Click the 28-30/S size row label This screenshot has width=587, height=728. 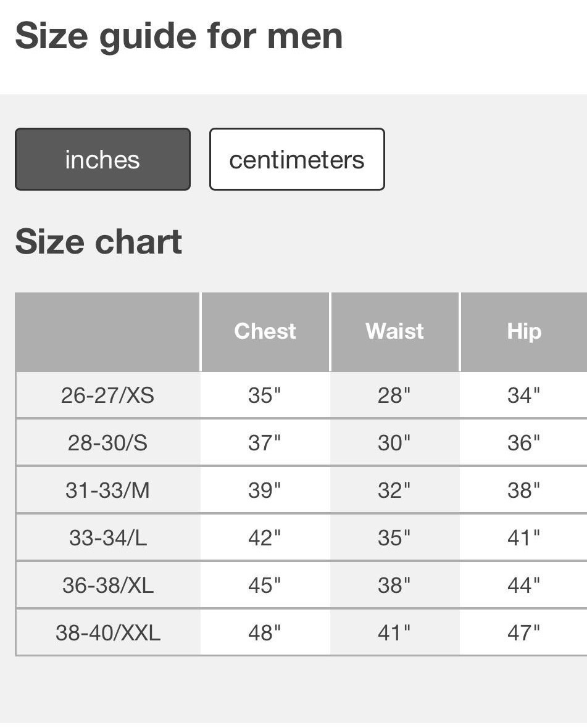[107, 442]
